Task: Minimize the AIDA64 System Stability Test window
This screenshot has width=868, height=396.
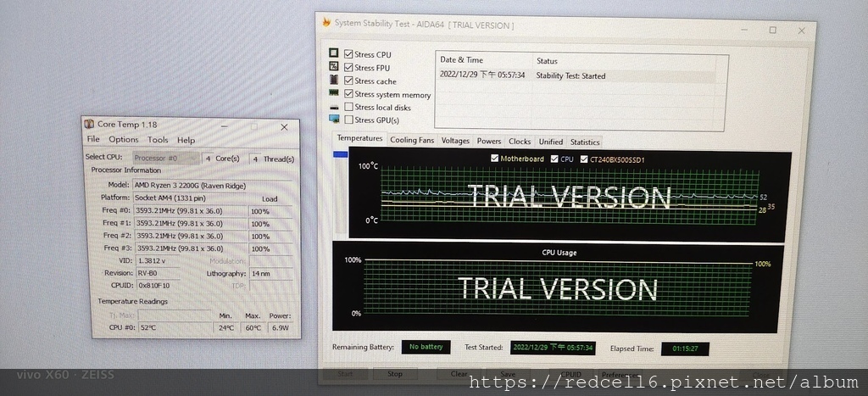Action: (746, 30)
